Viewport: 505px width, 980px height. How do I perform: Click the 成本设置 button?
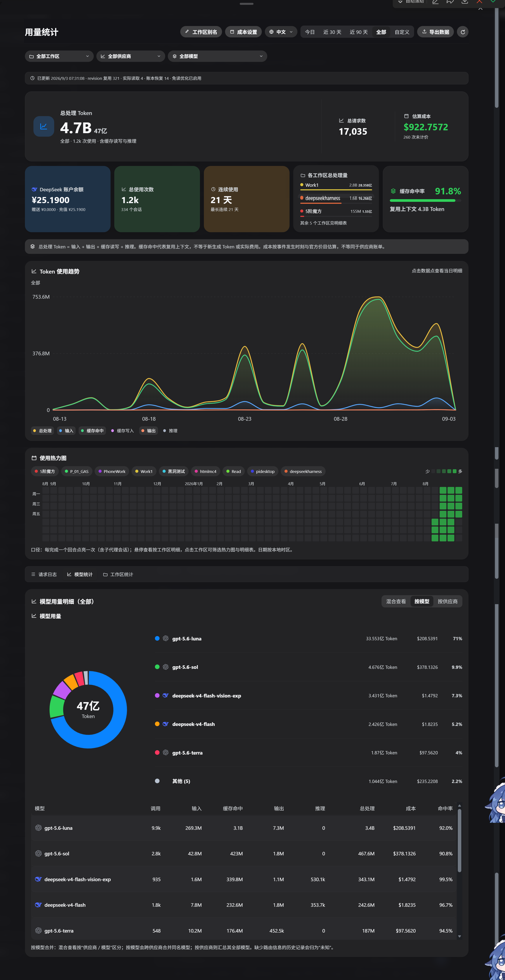pos(243,32)
